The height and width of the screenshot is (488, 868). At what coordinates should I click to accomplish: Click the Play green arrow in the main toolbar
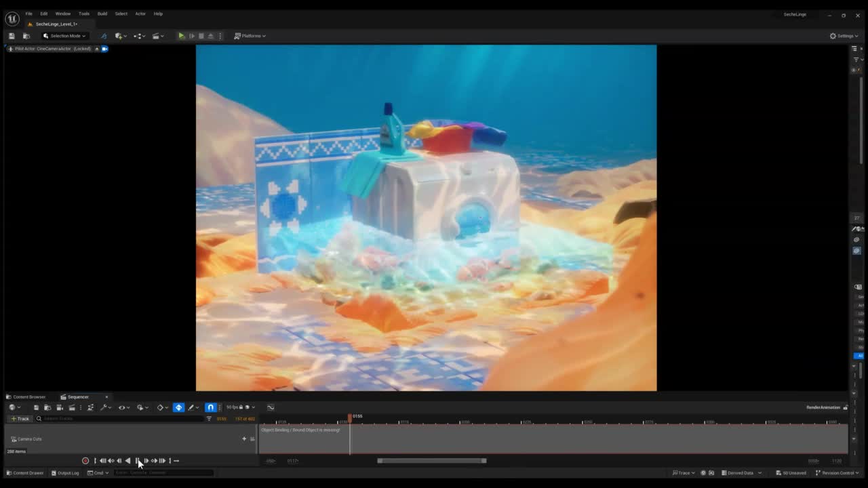tap(181, 36)
